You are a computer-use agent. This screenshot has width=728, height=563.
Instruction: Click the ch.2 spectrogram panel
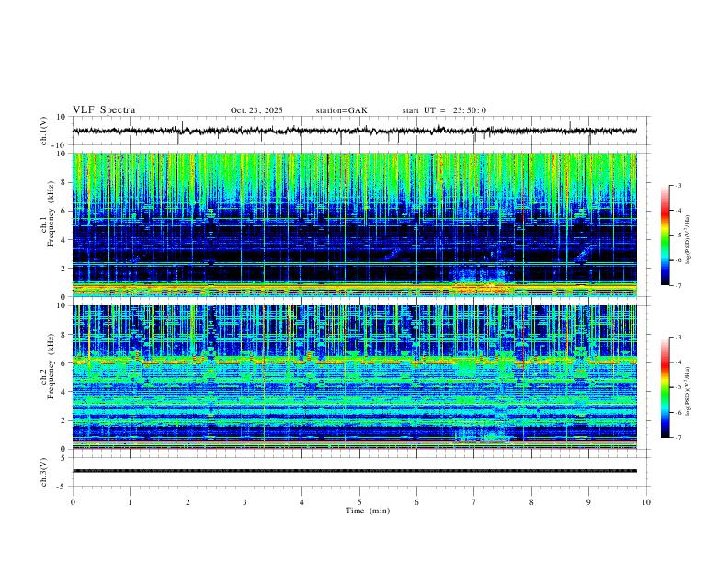(x=354, y=377)
